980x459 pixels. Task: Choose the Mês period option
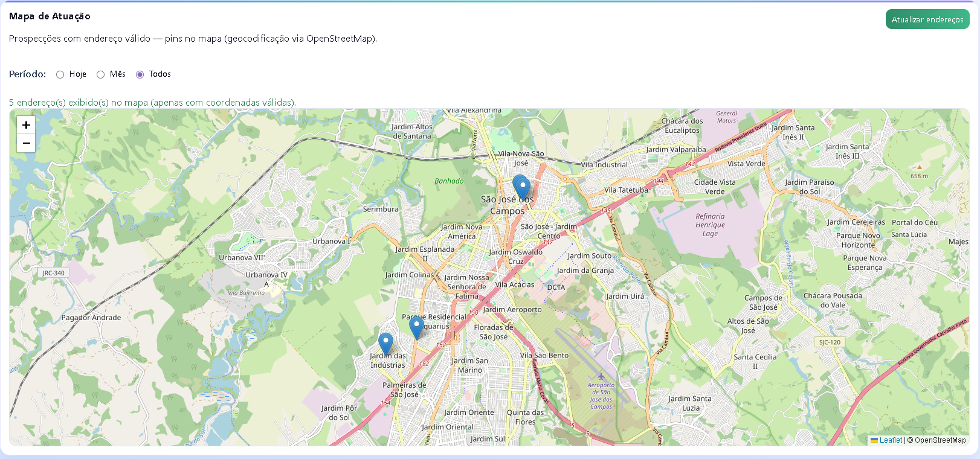101,74
